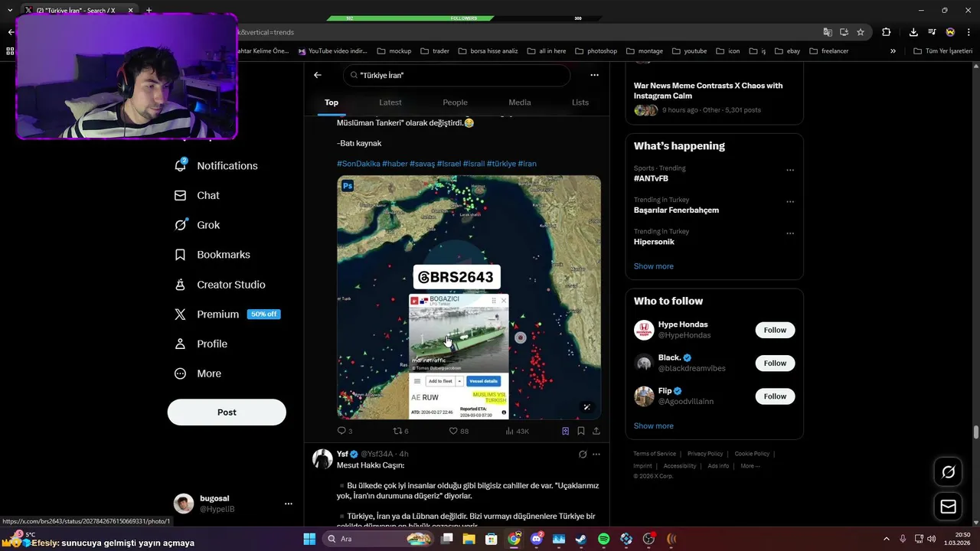Click the page vertical scrollbar thumb

click(x=976, y=432)
